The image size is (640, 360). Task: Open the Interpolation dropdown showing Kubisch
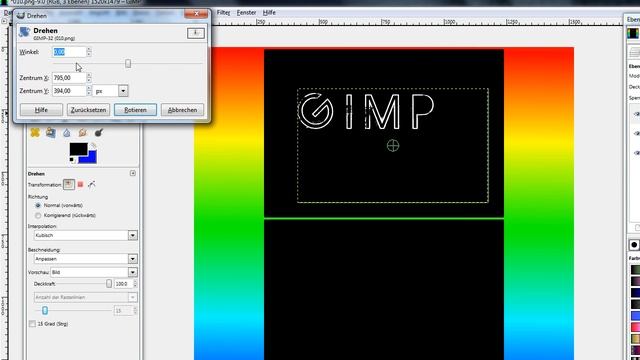point(86,236)
